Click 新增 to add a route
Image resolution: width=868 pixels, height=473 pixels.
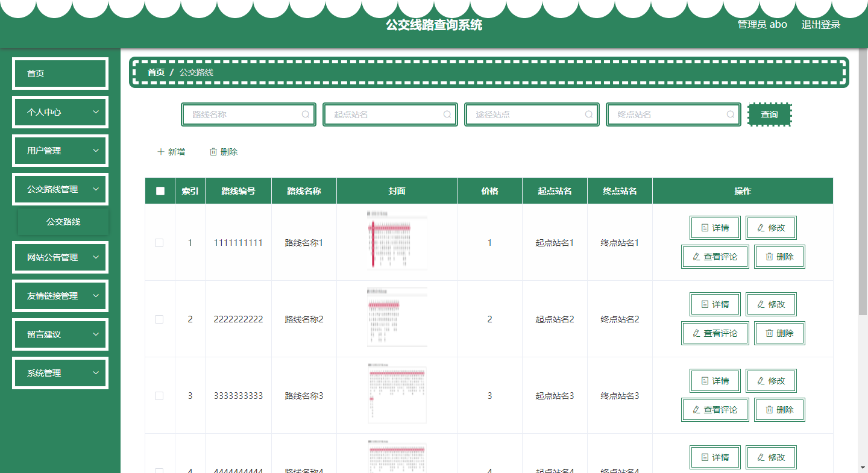pos(171,152)
